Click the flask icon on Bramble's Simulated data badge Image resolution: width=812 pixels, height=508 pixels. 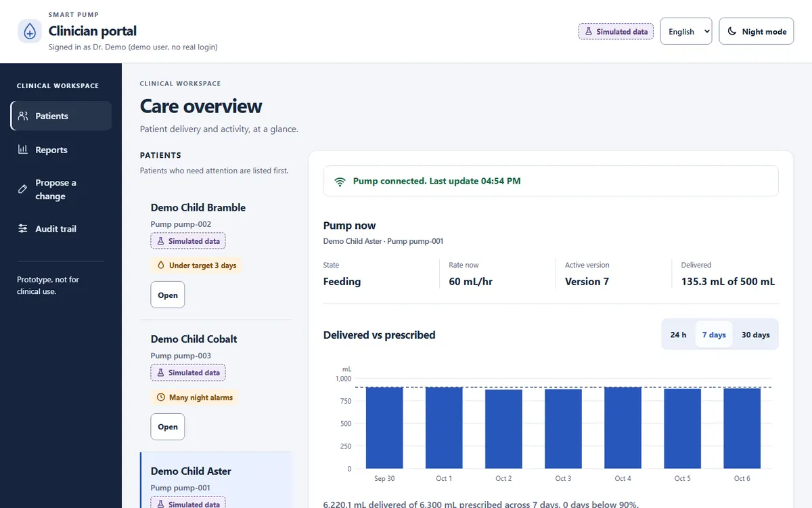160,241
